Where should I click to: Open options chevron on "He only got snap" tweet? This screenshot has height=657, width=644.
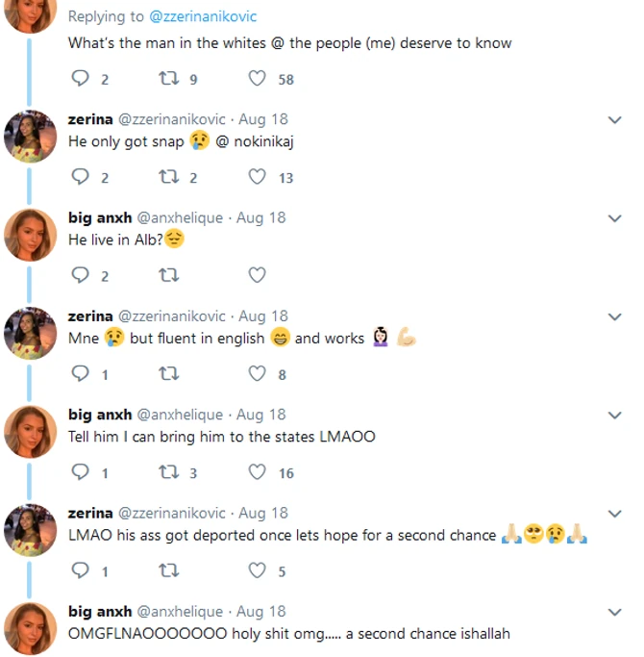(616, 120)
